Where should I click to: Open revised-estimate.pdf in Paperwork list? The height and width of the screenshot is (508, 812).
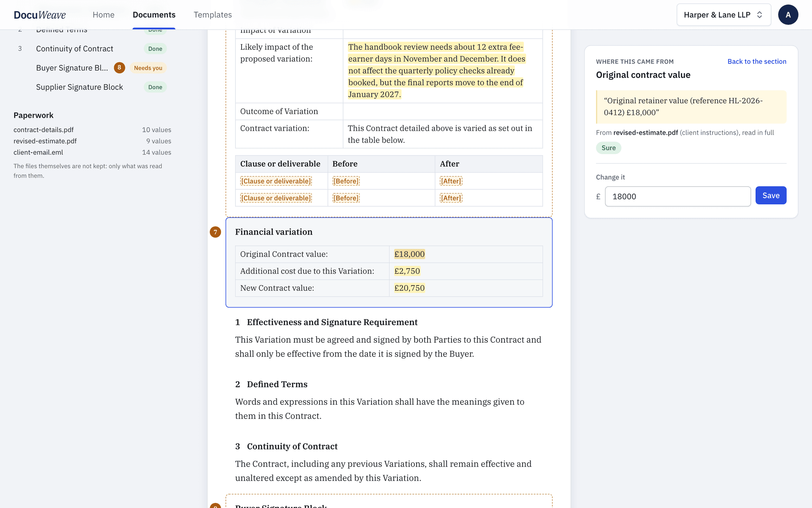tap(45, 141)
